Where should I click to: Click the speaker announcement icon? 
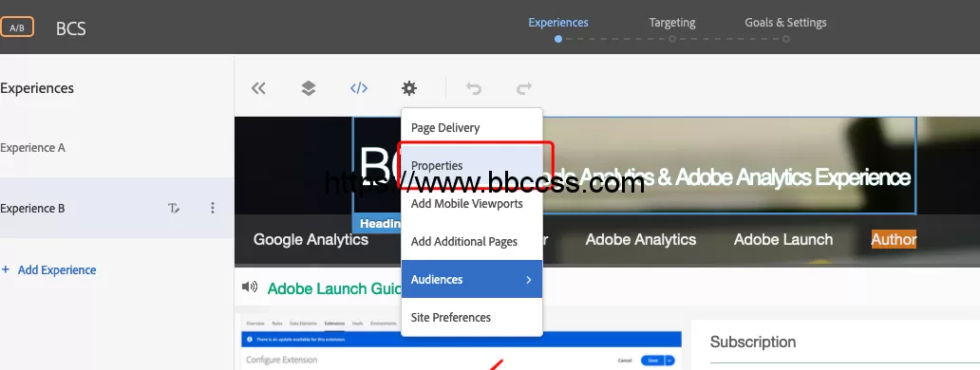pos(250,287)
